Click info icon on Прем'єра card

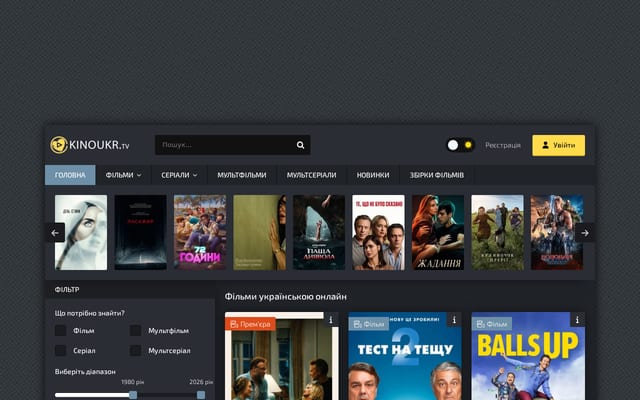(331, 320)
